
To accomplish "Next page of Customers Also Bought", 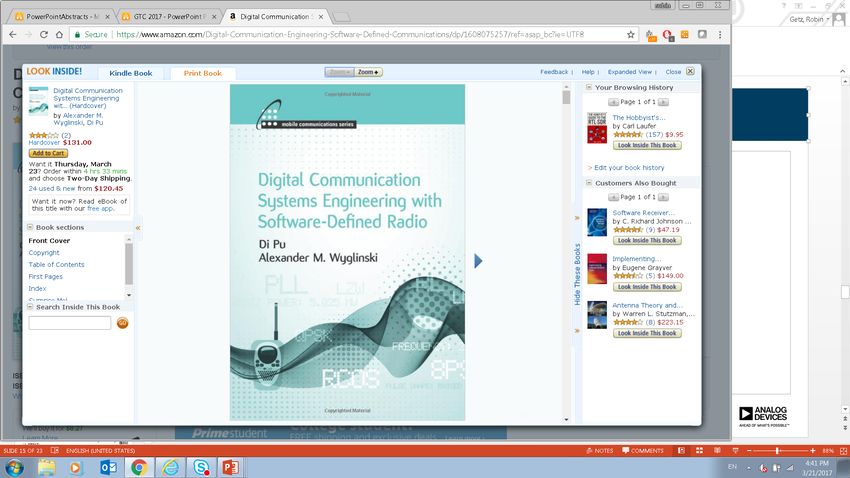I will tap(663, 197).
